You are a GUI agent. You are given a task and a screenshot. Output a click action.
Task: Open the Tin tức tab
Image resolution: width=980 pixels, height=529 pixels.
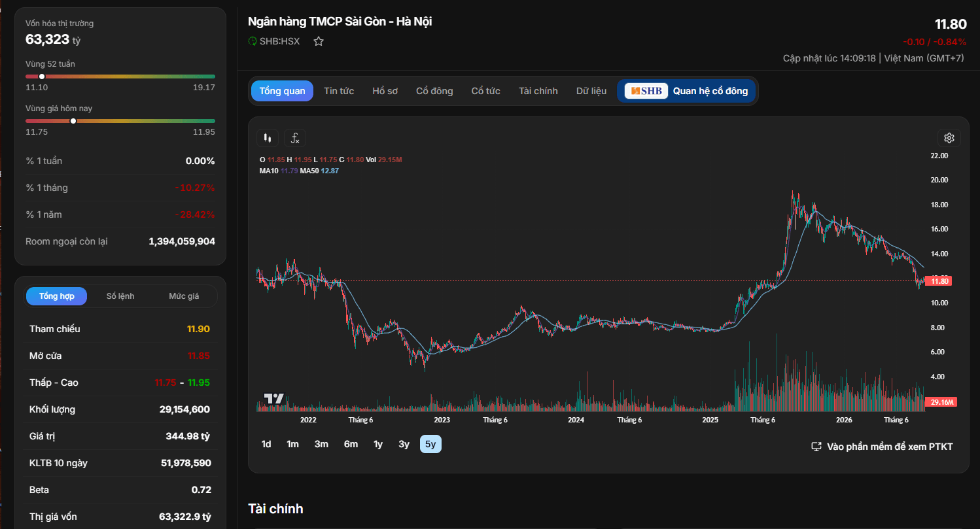point(339,91)
